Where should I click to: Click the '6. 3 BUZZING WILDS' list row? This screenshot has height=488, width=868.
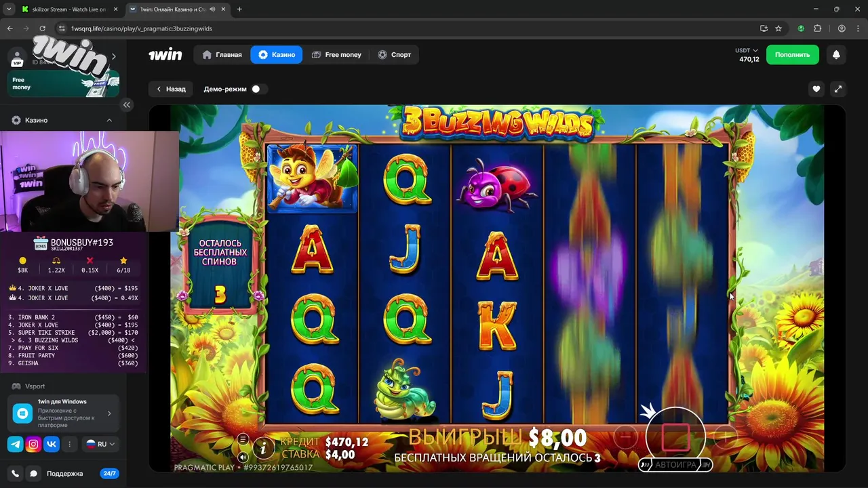72,340
